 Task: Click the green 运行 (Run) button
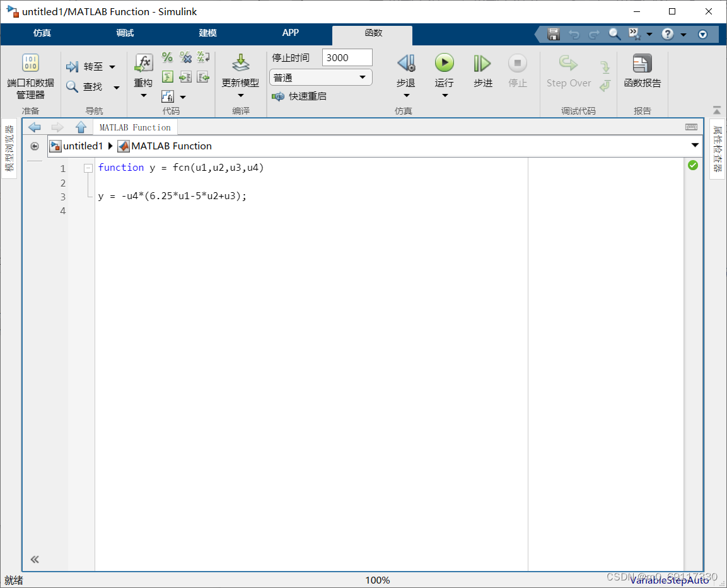tap(444, 63)
